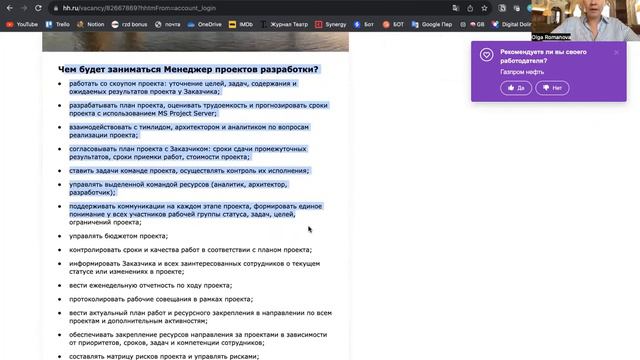Viewport: 640px width, 360px height.
Task: Click bullet 'работать со скоупом проекта'
Action: [x=183, y=87]
